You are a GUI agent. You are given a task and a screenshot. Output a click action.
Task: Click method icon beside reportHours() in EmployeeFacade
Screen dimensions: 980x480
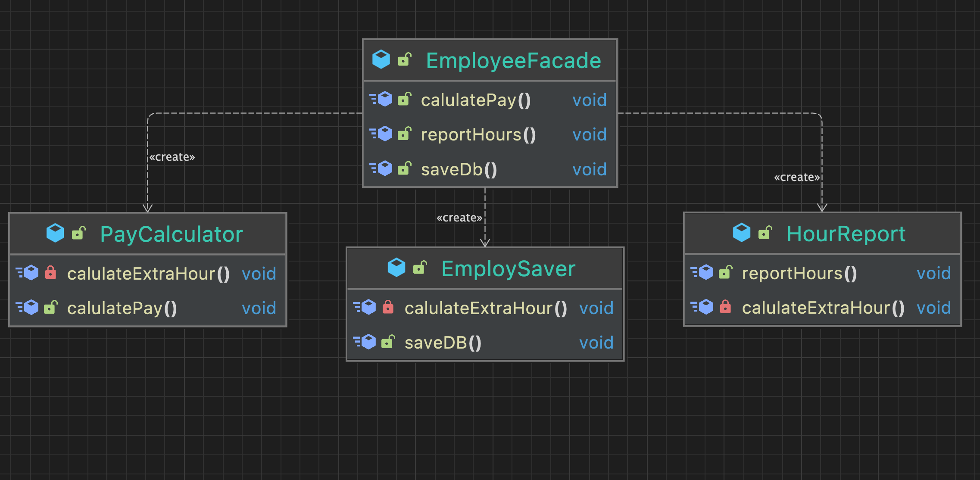tap(381, 134)
